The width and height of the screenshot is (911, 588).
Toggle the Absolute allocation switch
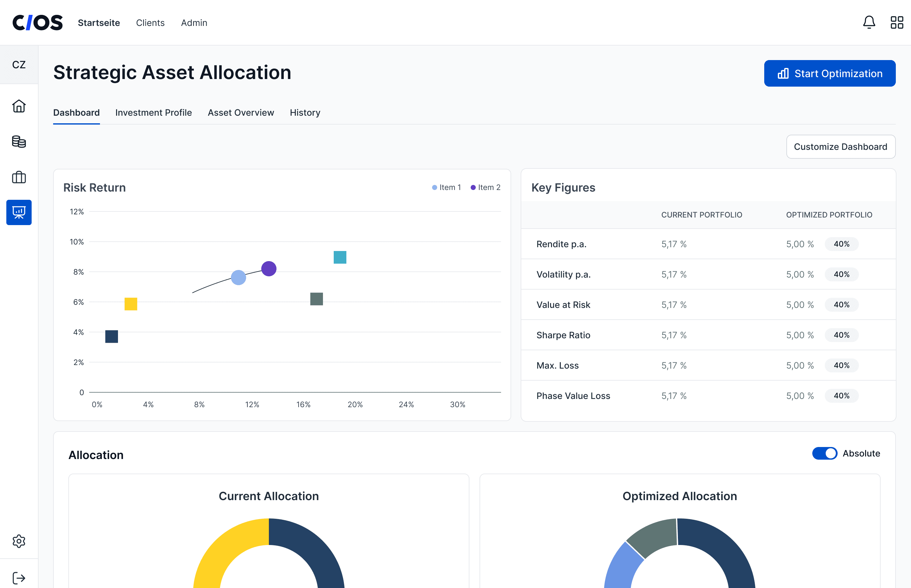point(825,453)
